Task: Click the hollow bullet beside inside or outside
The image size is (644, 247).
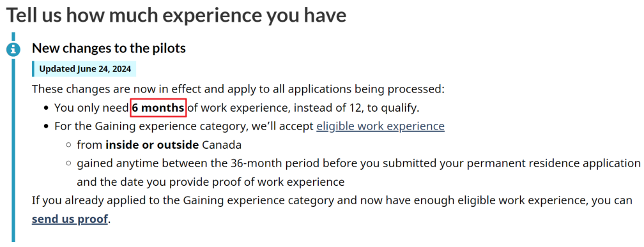Action: pos(69,146)
